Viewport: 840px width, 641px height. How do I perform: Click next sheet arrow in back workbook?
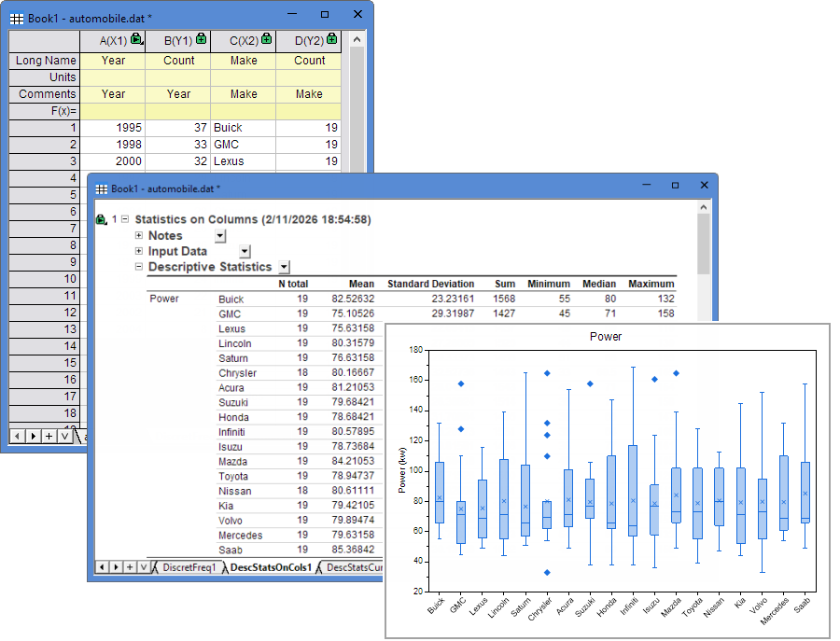(34, 436)
